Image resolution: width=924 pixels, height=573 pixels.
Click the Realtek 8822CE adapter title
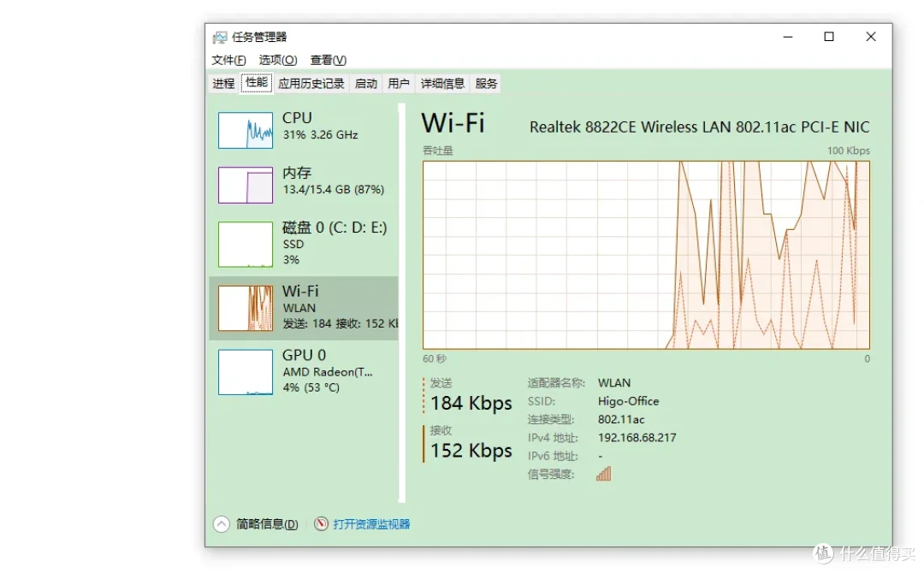click(x=700, y=127)
